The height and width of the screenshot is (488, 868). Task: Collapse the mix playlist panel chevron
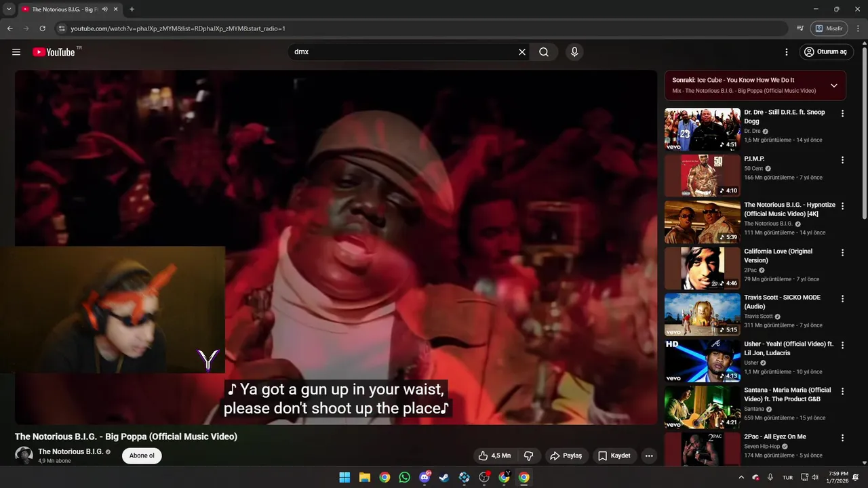833,85
